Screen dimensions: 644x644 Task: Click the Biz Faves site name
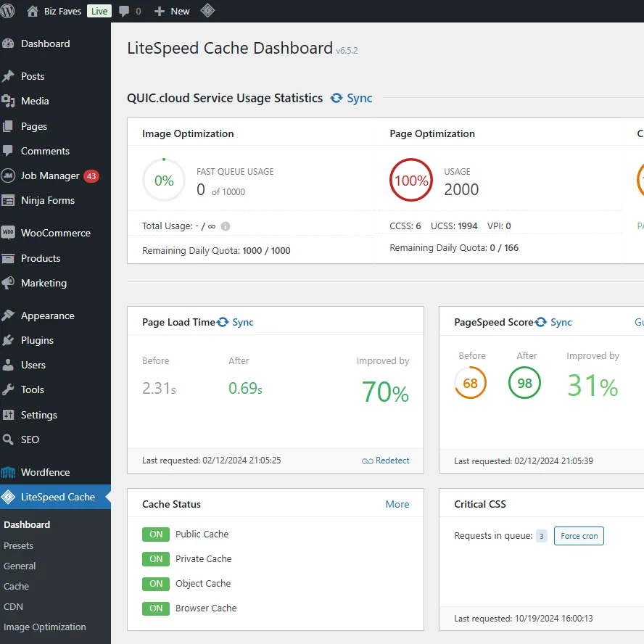pyautogui.click(x=62, y=11)
